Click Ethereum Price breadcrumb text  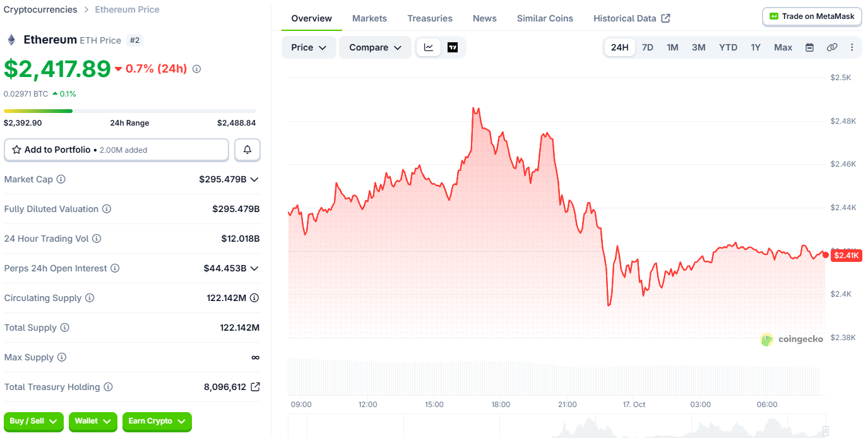coord(127,9)
